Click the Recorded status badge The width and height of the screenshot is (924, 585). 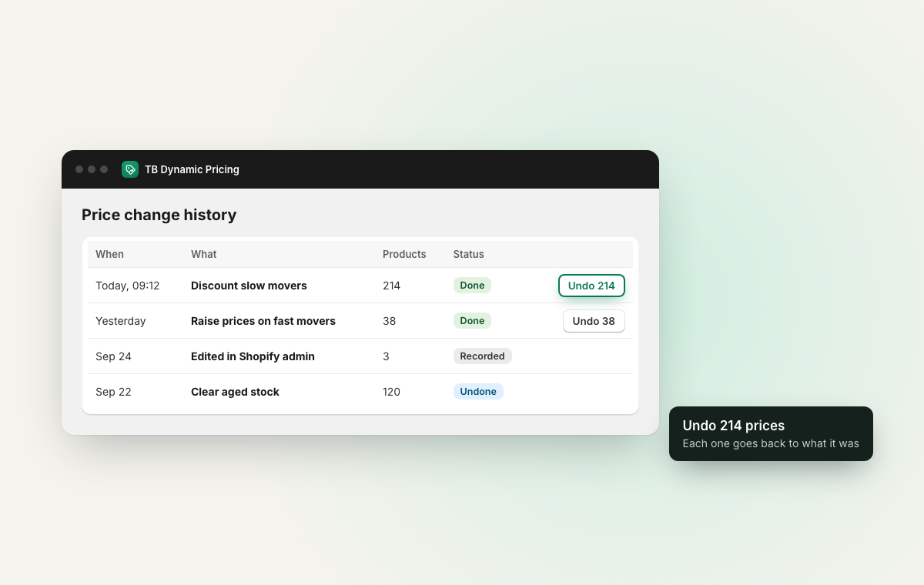tap(482, 356)
